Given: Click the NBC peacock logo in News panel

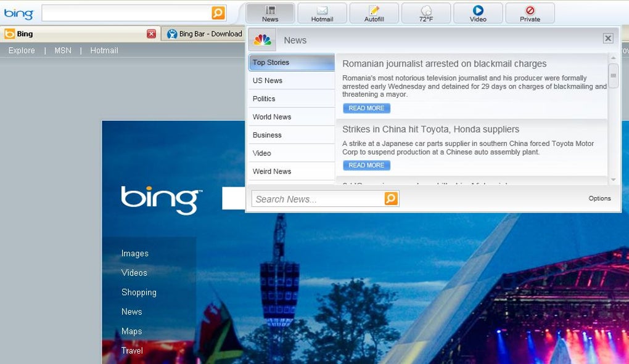Looking at the screenshot, I should coord(262,39).
